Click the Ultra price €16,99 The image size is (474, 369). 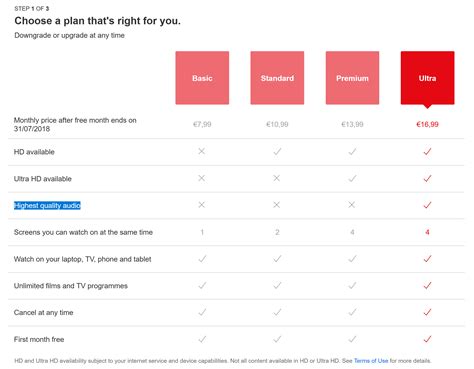pos(427,124)
